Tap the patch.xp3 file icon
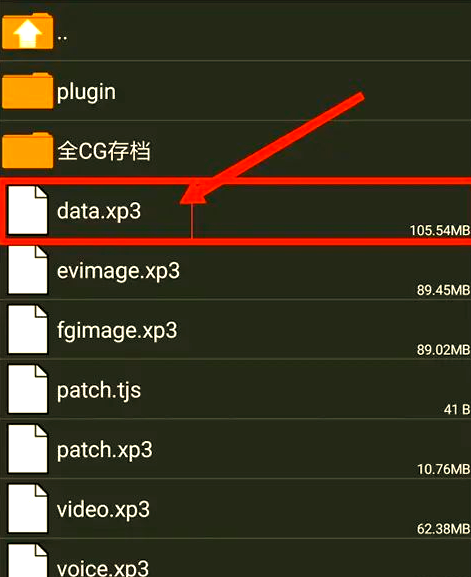471x577 pixels. (x=28, y=449)
